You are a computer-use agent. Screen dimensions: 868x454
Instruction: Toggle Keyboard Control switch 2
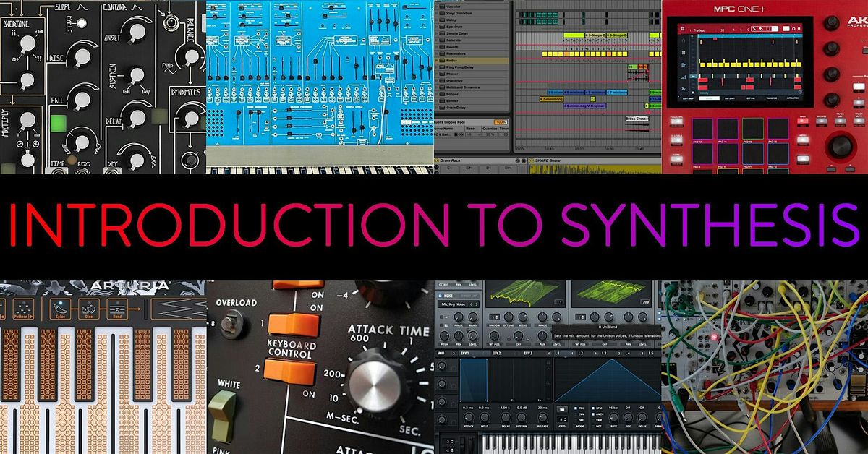pyautogui.click(x=292, y=371)
